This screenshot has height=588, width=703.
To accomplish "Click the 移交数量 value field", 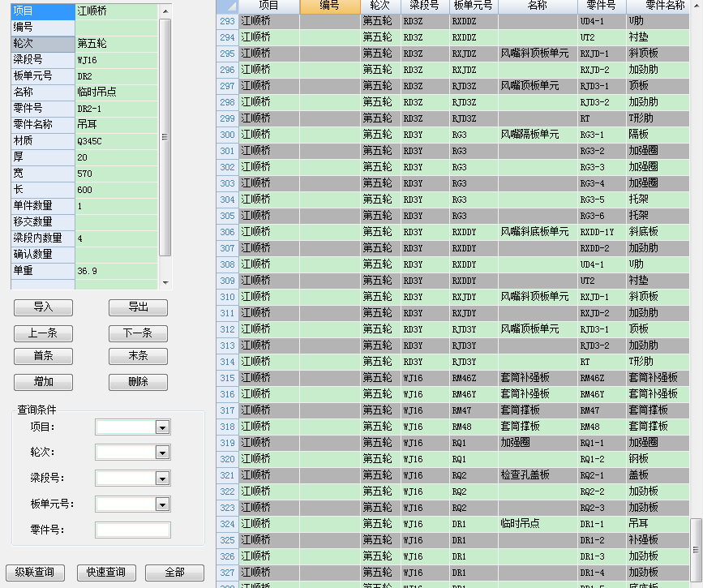I will click(x=117, y=222).
